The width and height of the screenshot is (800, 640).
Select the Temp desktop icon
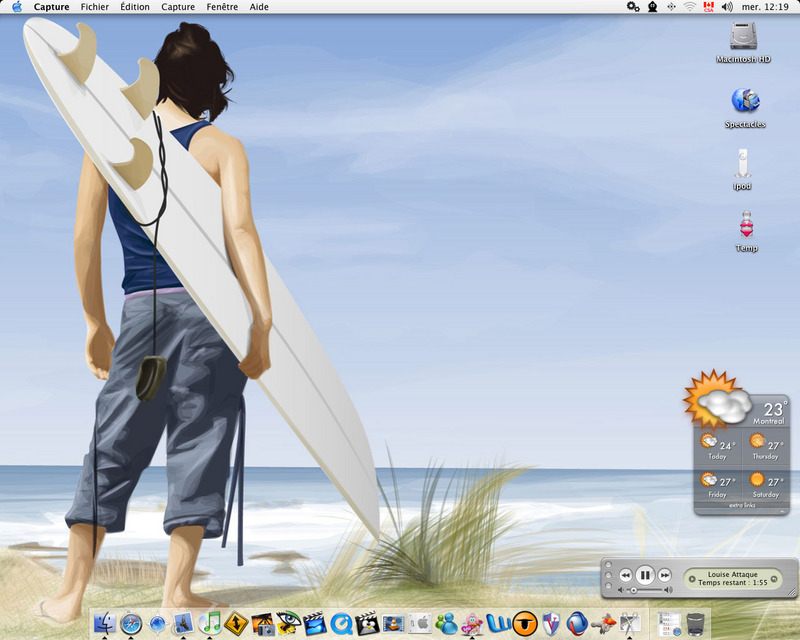pyautogui.click(x=746, y=231)
